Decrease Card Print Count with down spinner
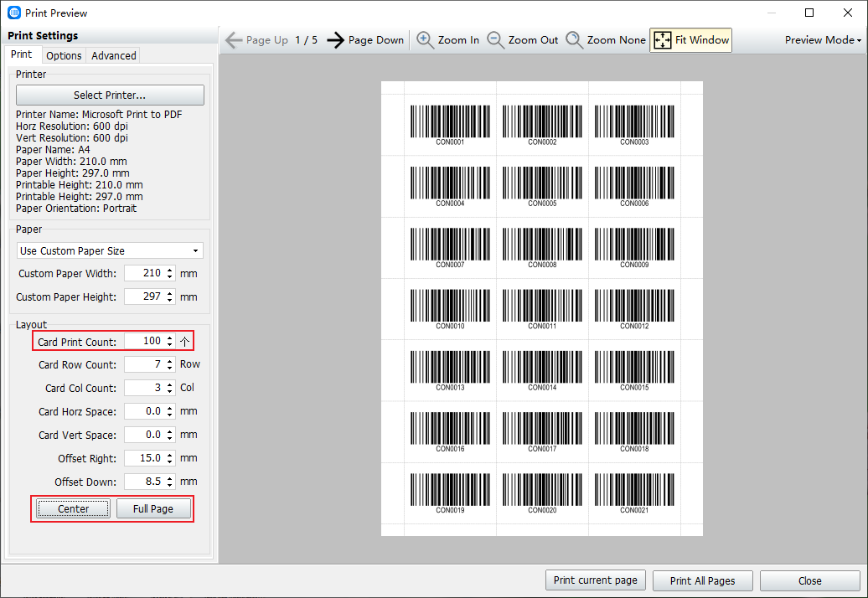868x598 pixels. 170,344
